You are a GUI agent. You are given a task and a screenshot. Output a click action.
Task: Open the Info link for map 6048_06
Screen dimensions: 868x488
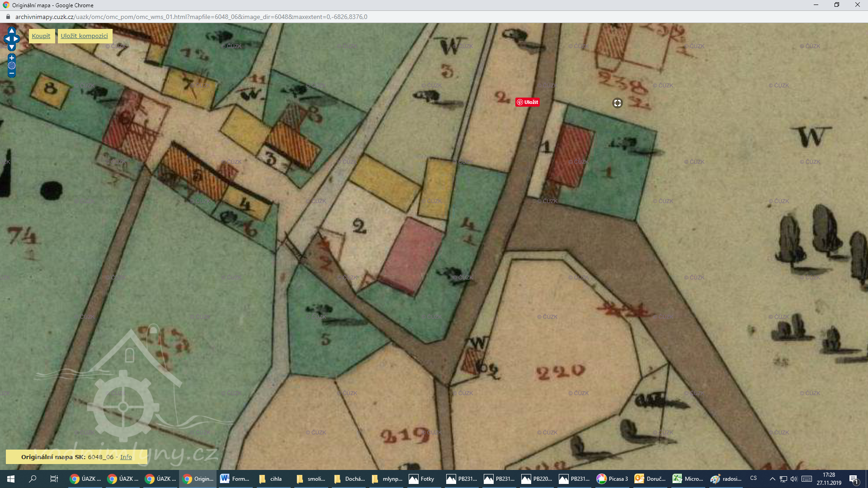pos(126,457)
